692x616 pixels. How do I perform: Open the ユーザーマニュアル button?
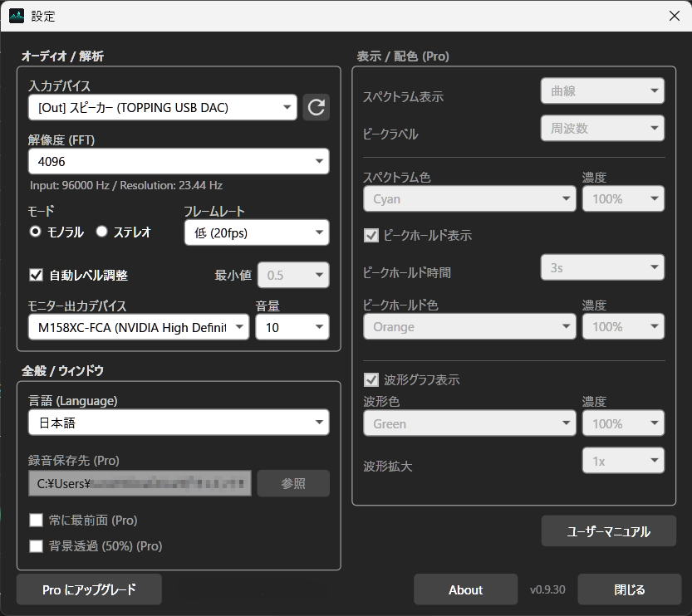pos(609,531)
